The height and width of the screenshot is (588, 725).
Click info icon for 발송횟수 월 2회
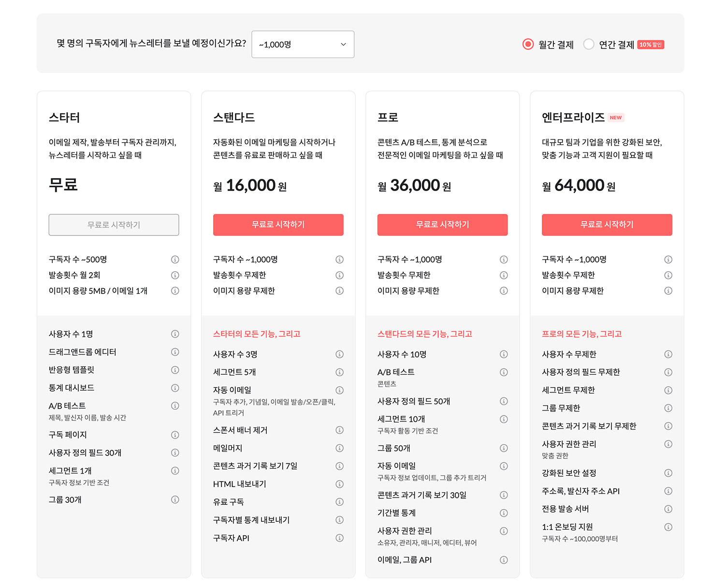(175, 275)
